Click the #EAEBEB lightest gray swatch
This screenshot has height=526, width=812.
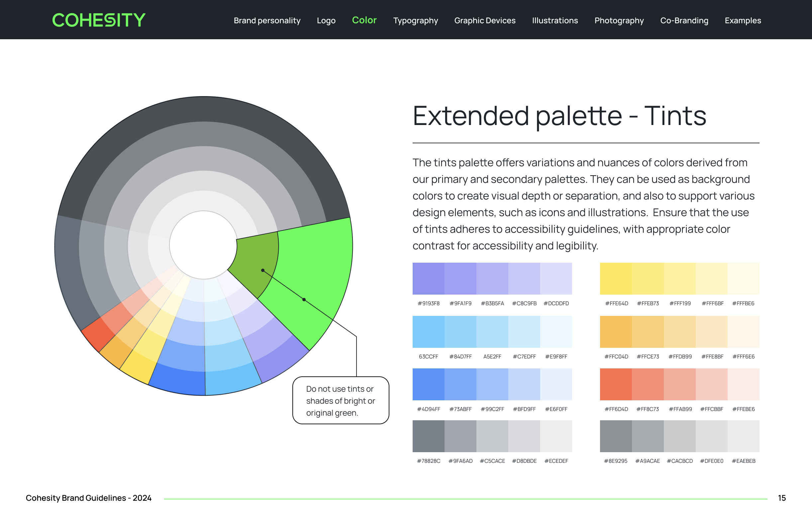tap(743, 436)
